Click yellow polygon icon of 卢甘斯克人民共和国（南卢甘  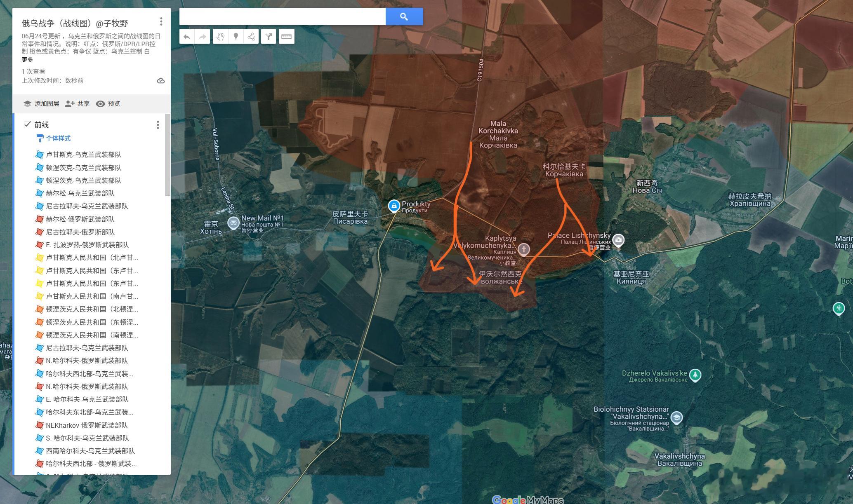tap(40, 296)
